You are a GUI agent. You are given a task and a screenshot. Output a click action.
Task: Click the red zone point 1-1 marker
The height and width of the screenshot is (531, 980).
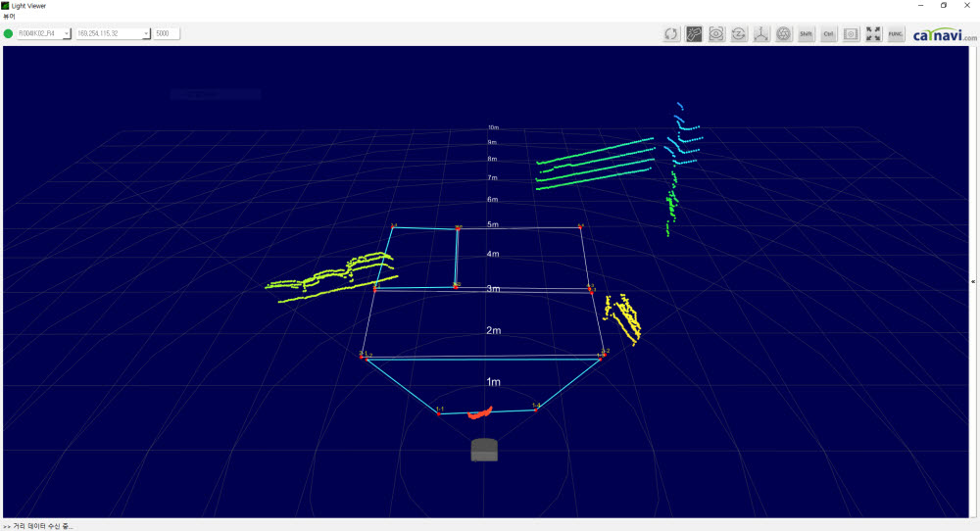pyautogui.click(x=438, y=413)
